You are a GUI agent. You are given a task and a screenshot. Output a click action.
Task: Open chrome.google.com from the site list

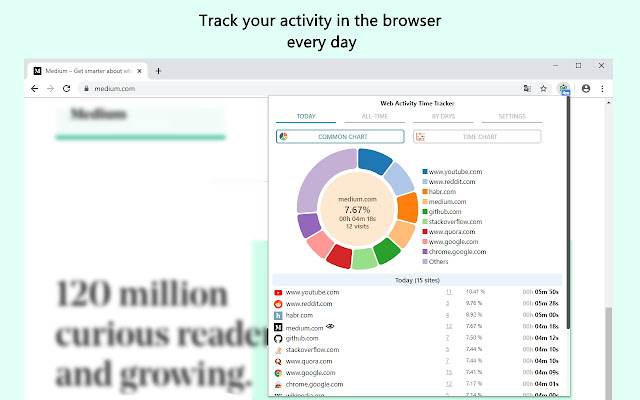[314, 384]
